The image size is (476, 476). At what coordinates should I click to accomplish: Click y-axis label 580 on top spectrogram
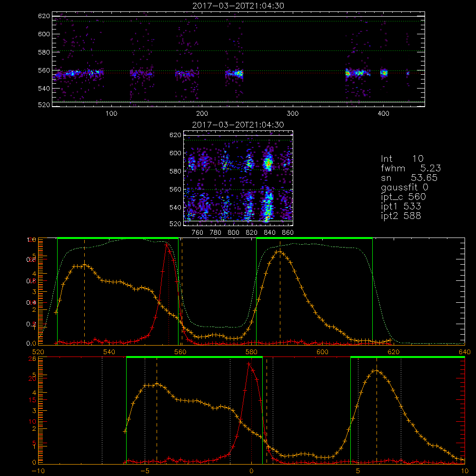(x=44, y=52)
